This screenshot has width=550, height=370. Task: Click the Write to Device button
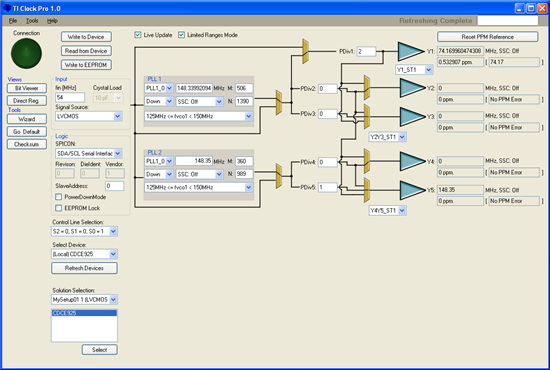coord(86,37)
